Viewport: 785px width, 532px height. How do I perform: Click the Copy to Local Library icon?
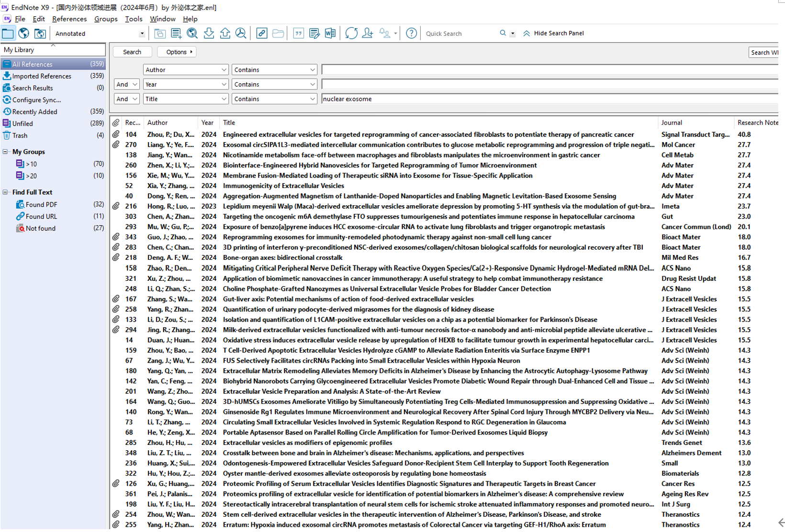point(160,33)
